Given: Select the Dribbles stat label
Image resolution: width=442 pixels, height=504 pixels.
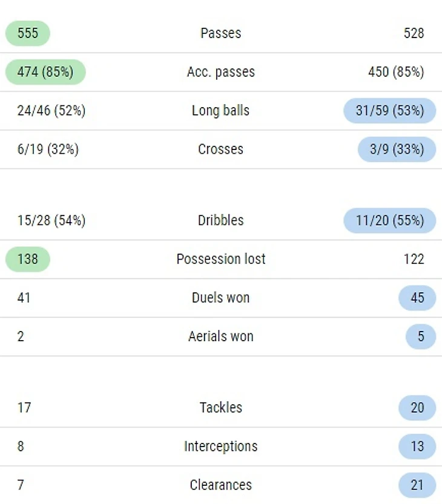Looking at the screenshot, I should point(220,221).
